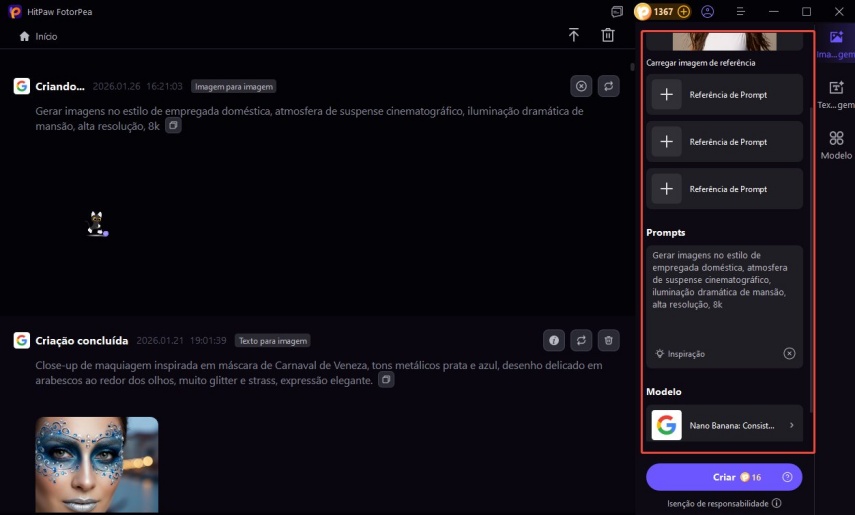Click the Google icon beside Criando
Screen dimensions: 855x515
[22, 86]
